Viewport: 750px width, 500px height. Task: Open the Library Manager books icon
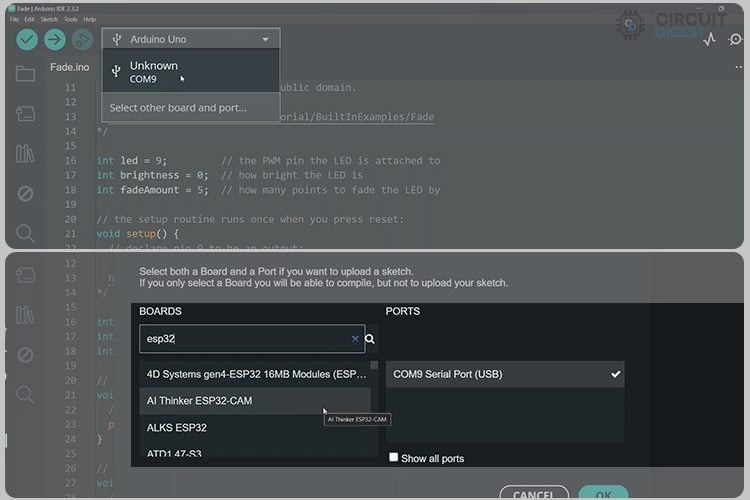point(25,153)
